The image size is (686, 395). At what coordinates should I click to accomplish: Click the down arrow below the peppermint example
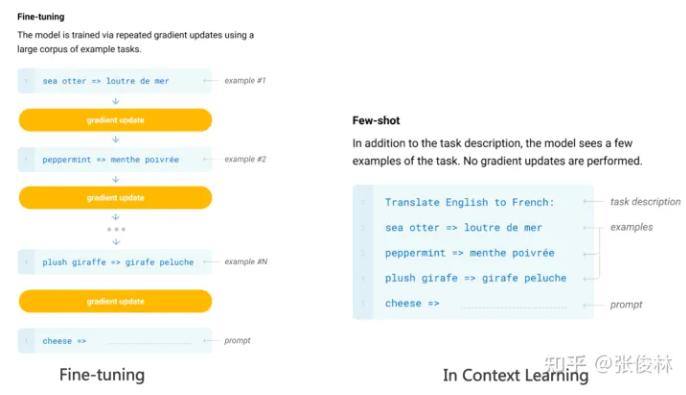pos(116,179)
